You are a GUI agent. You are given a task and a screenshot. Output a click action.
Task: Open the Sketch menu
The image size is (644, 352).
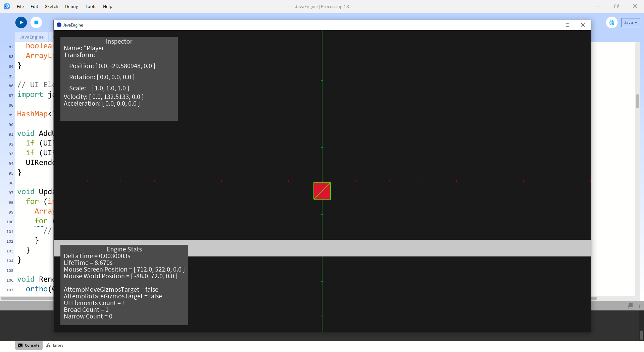pos(51,6)
